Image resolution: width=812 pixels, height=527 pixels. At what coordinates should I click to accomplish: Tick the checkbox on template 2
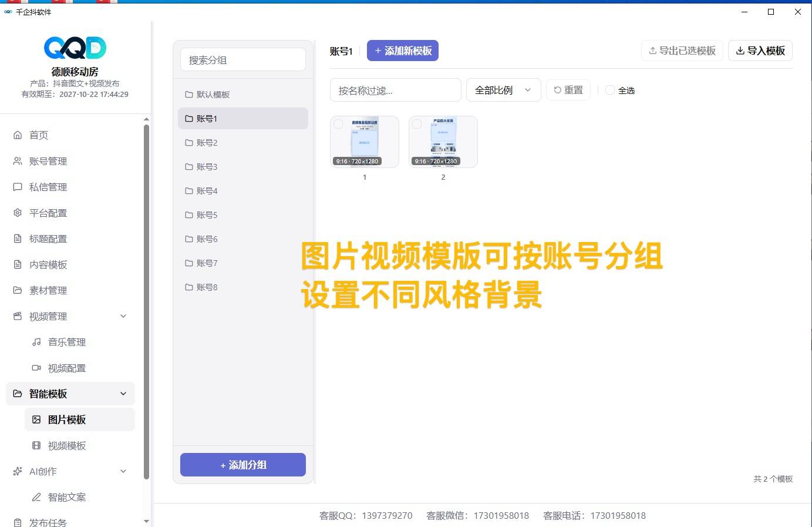coord(417,124)
